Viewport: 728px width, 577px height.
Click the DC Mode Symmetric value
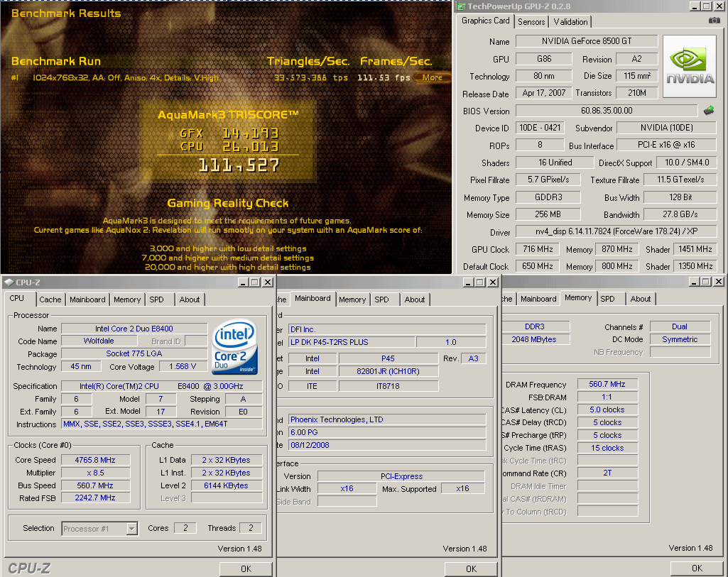(x=680, y=339)
